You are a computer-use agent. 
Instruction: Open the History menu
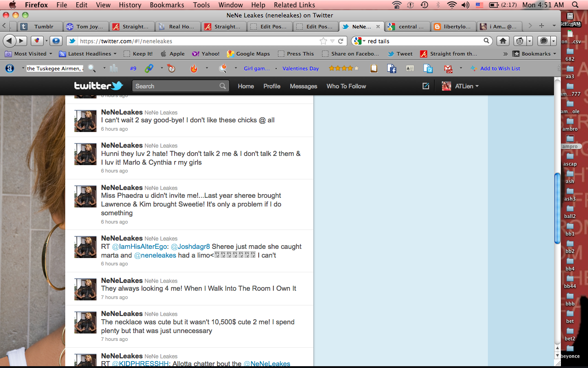pyautogui.click(x=130, y=5)
